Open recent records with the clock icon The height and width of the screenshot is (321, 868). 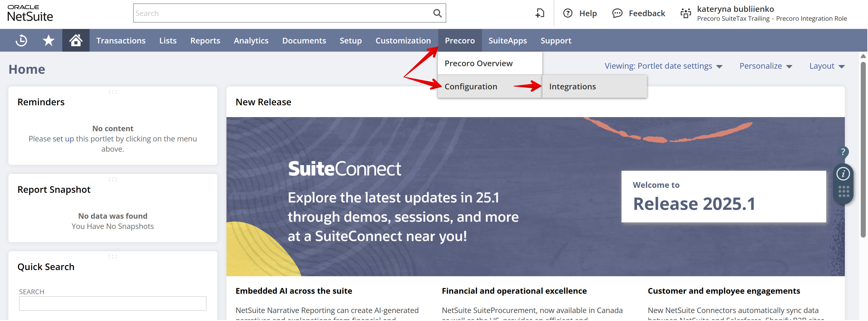21,40
